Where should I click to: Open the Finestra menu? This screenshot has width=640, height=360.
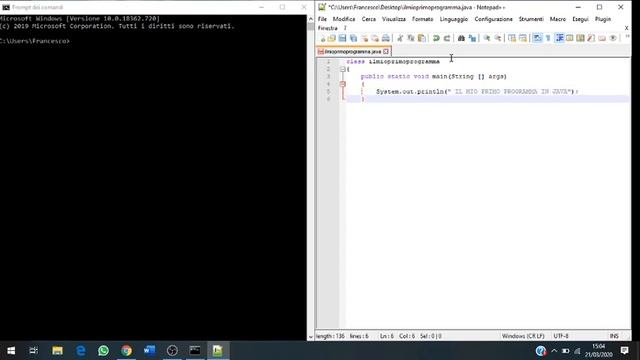point(327,28)
